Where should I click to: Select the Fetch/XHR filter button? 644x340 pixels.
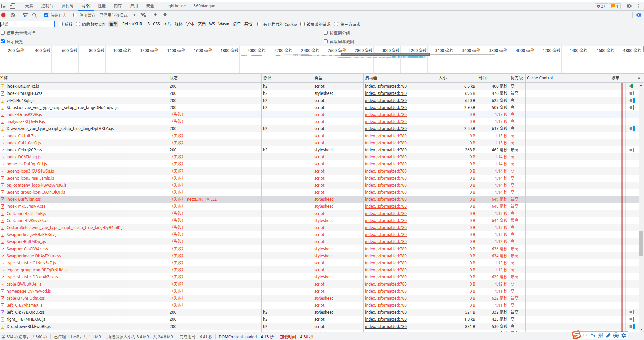pyautogui.click(x=132, y=24)
